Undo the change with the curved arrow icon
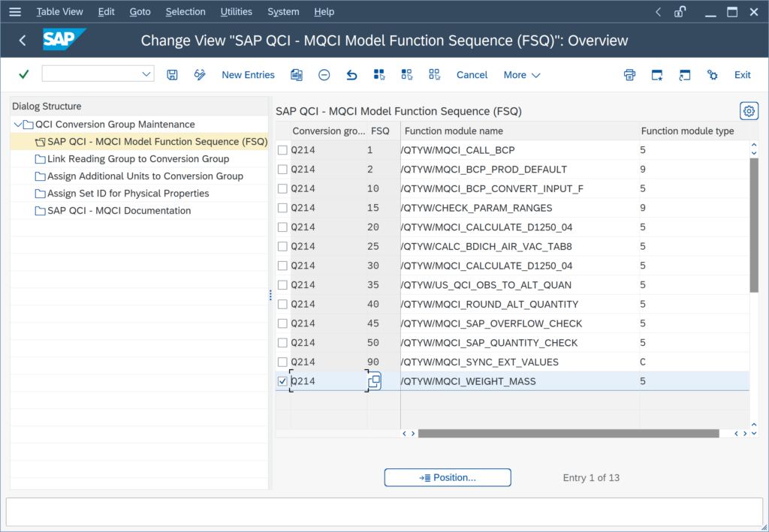The image size is (769, 532). coord(351,74)
